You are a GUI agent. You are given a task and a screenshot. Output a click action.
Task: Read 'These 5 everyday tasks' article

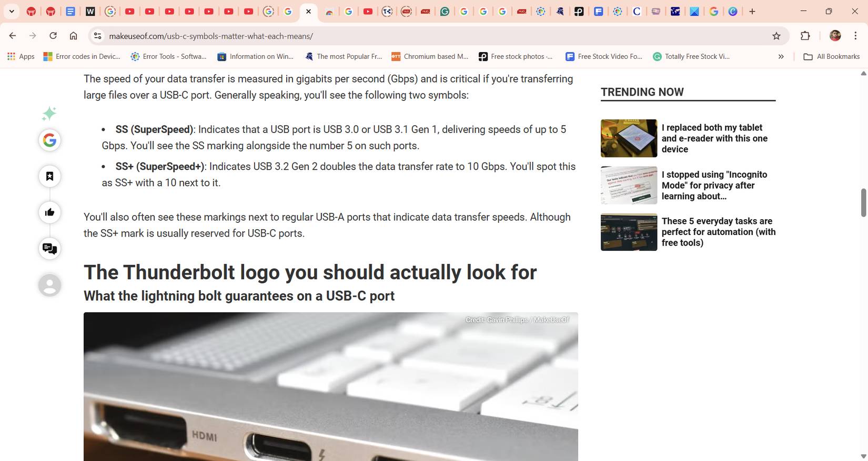[x=719, y=232]
